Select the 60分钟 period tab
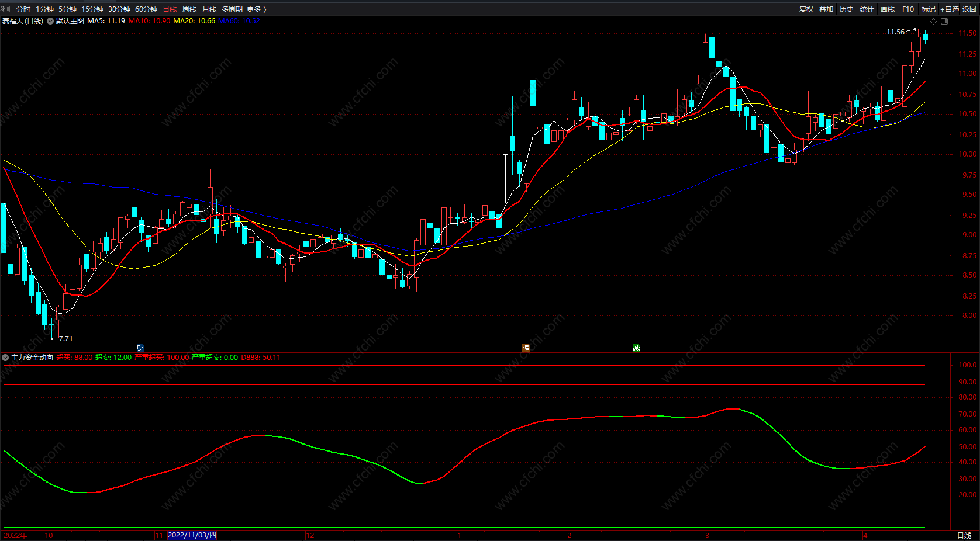 tap(146, 9)
